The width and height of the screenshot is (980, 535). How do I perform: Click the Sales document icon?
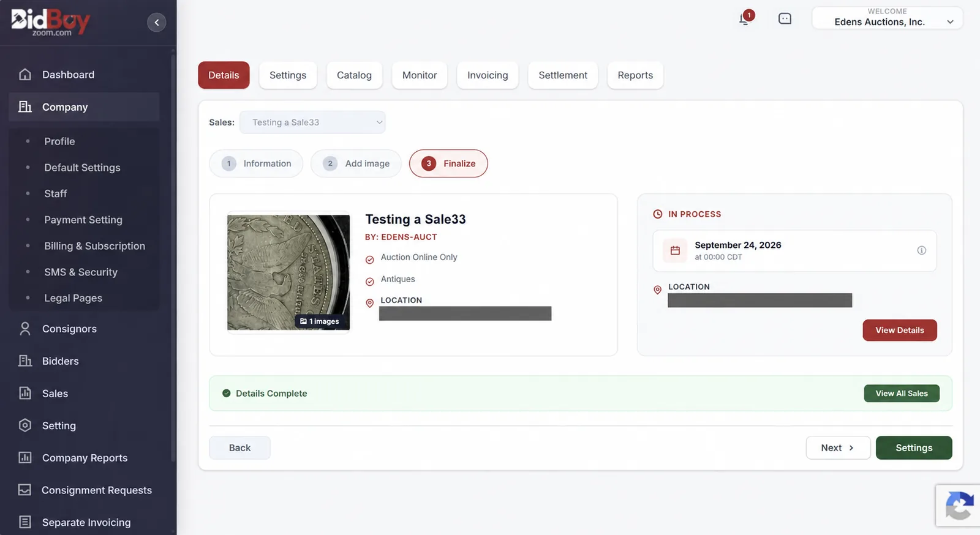pos(25,393)
